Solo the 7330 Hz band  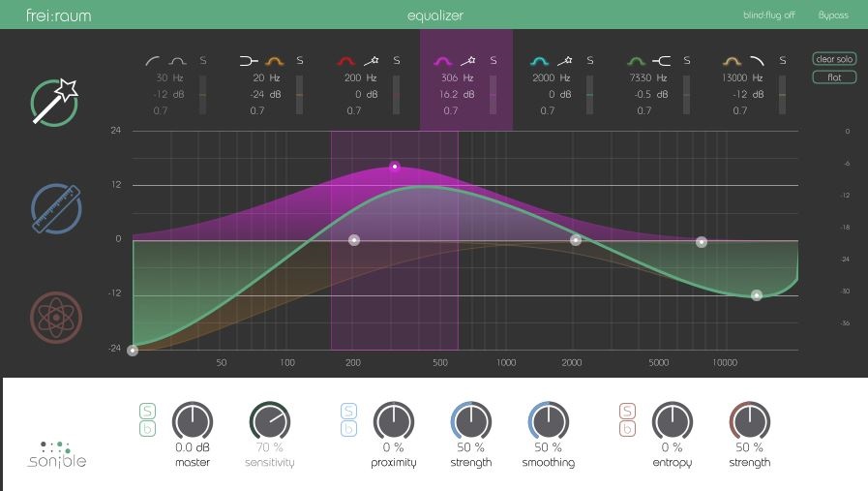(686, 60)
